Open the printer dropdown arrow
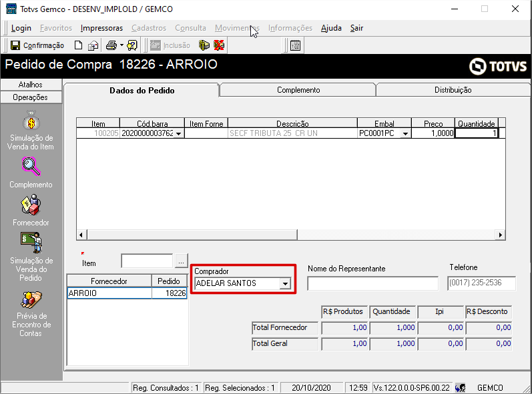The height and width of the screenshot is (394, 532). [121, 45]
